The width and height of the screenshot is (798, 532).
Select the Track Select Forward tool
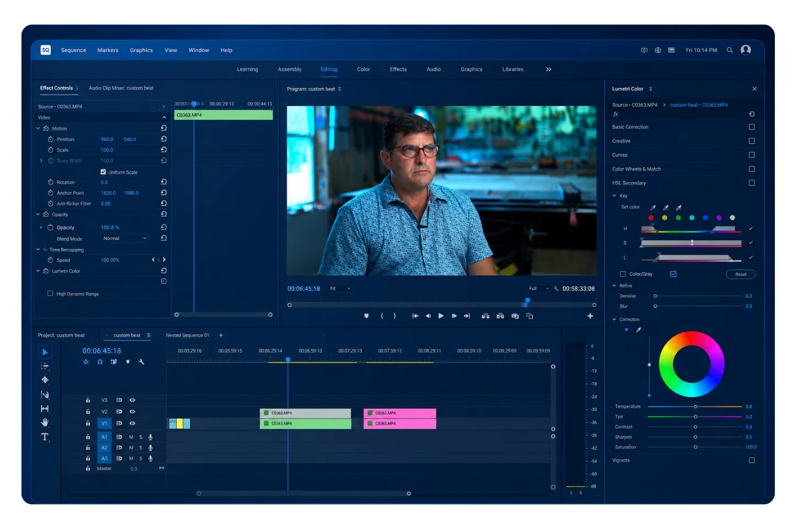coord(45,366)
